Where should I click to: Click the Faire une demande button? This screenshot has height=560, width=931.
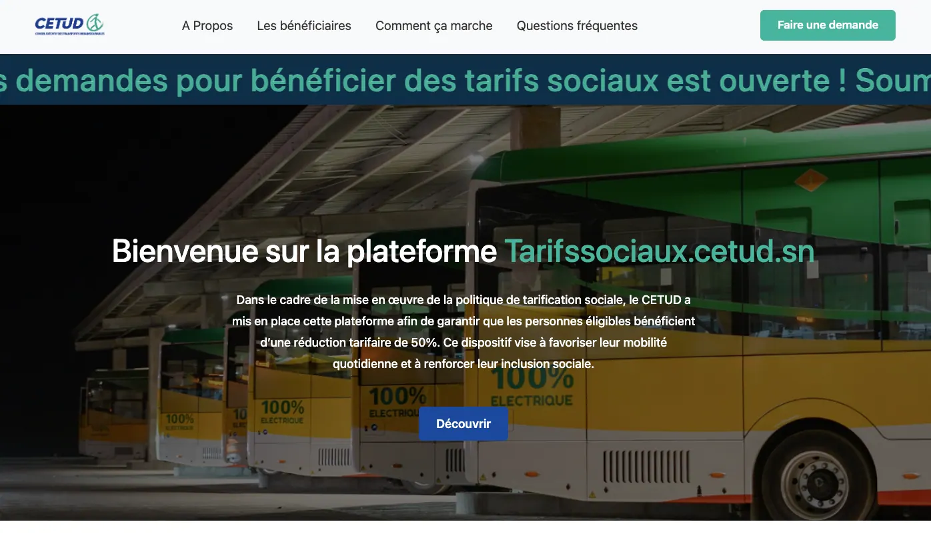pyautogui.click(x=828, y=25)
